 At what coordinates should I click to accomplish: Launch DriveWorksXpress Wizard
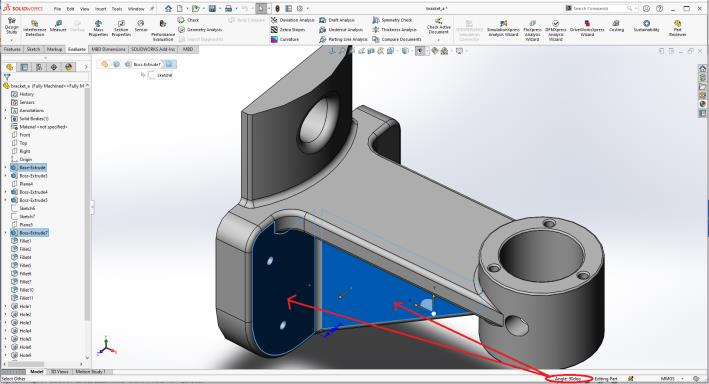[587, 28]
